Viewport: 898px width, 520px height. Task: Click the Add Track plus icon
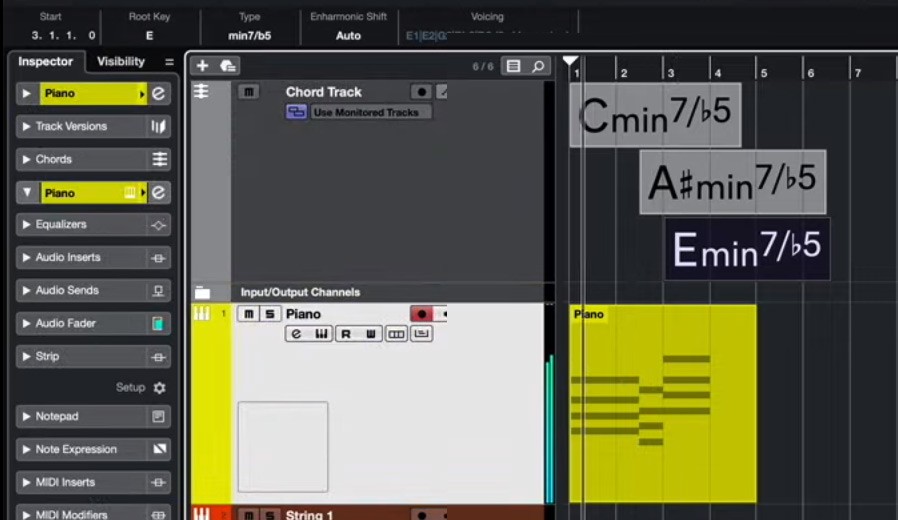[202, 66]
